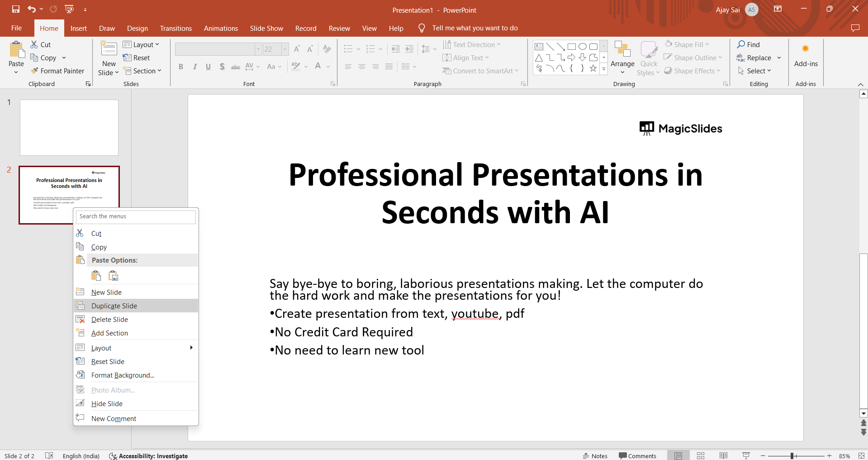Screen dimensions: 868x460
Task: Switch to Slide Sorter view in status bar
Action: pos(701,455)
